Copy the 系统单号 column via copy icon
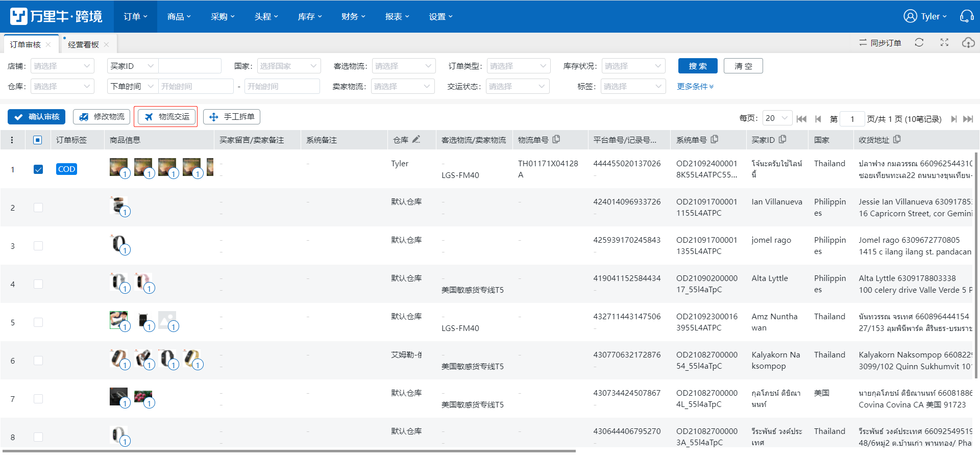The width and height of the screenshot is (980, 460). coord(715,139)
